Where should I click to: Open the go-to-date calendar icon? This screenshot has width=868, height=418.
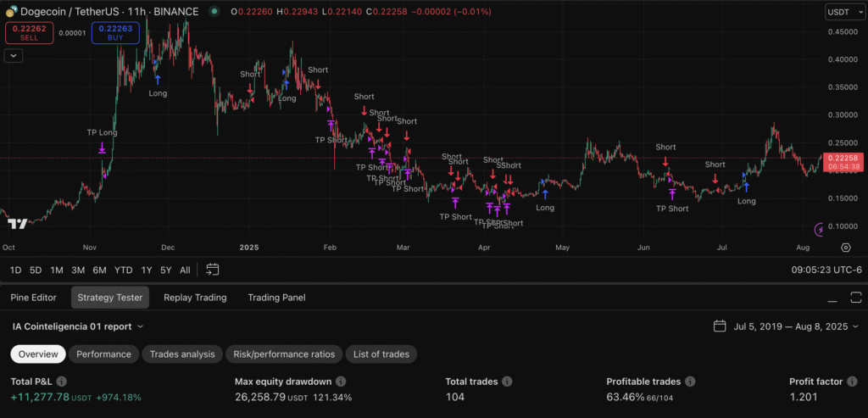point(213,270)
